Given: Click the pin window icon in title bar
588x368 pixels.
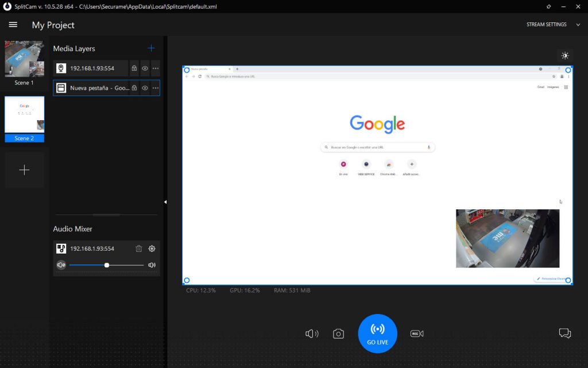Looking at the screenshot, I should click(548, 6).
